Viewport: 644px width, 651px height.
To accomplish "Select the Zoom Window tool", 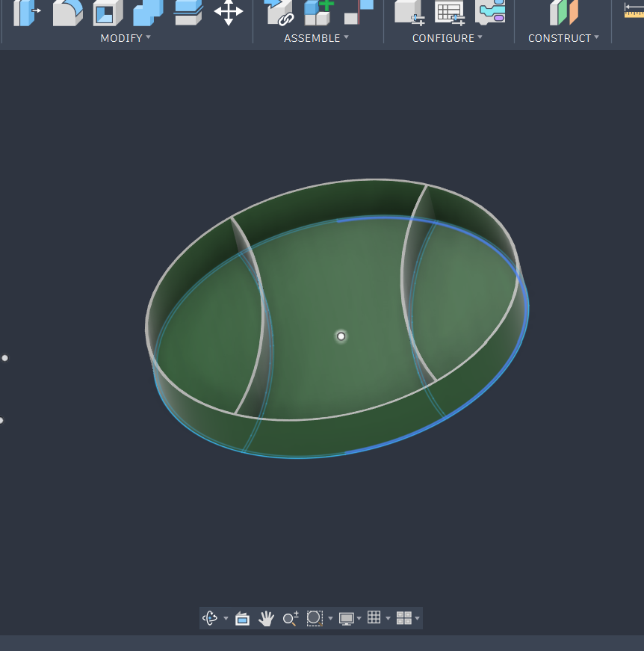I will pos(315,618).
